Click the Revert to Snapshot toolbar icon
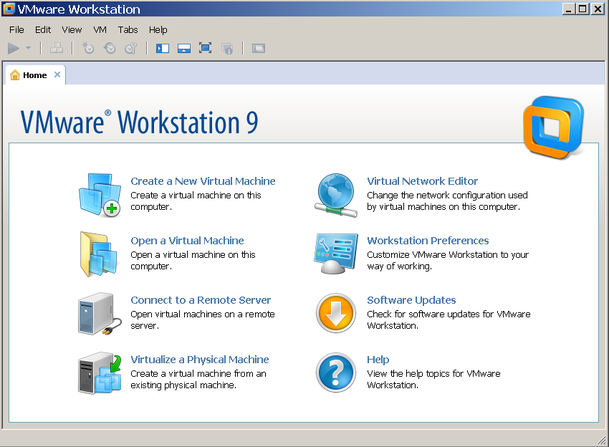The image size is (609, 447). [110, 48]
